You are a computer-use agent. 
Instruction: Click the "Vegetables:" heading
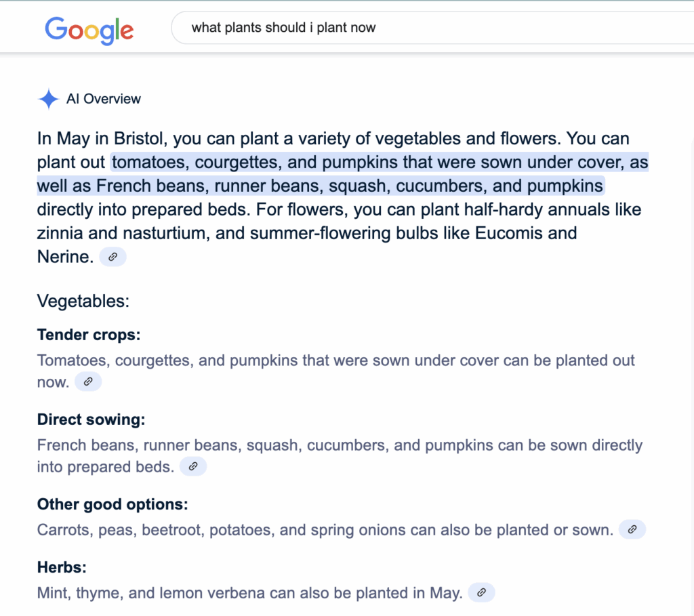tap(83, 300)
